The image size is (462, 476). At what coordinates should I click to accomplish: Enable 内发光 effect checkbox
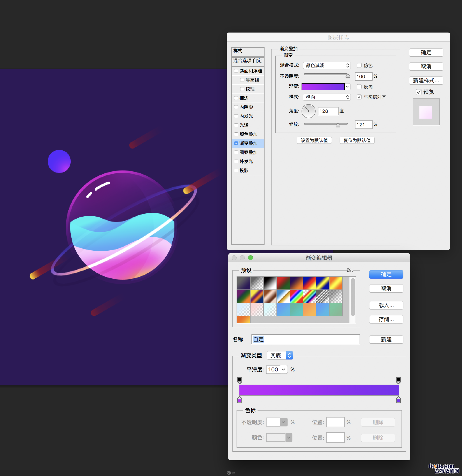pos(236,116)
